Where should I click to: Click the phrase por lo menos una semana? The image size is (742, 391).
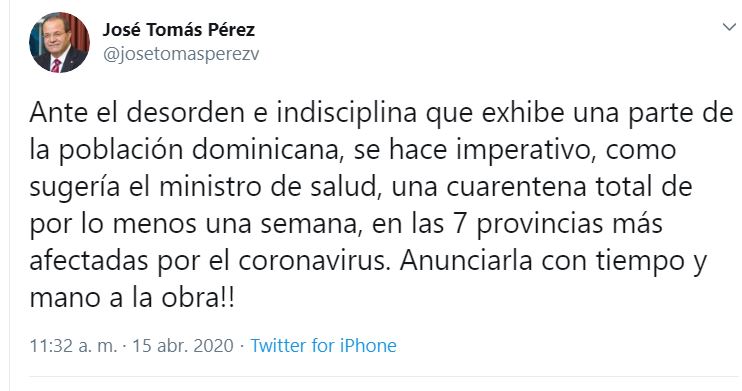click(x=195, y=224)
